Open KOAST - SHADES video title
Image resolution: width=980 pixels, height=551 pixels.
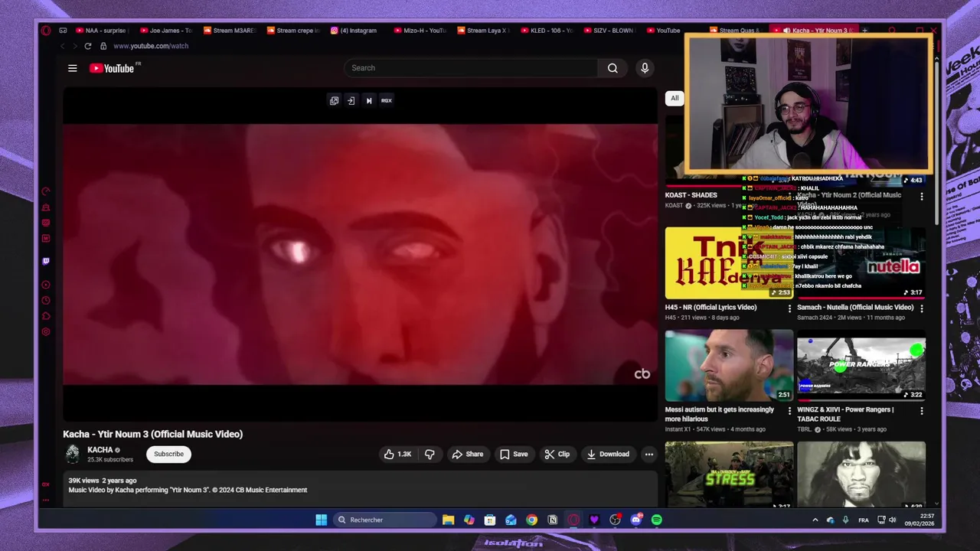pos(691,195)
